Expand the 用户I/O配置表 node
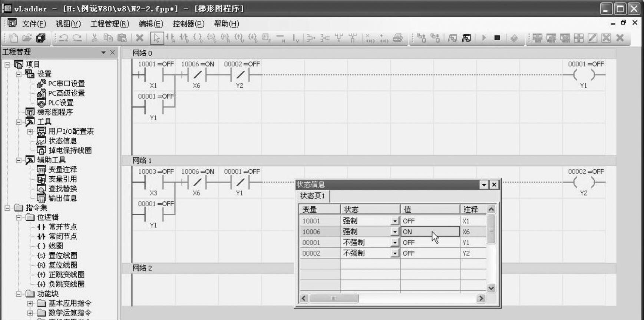Viewport: 644px width, 320px height. tap(30, 131)
